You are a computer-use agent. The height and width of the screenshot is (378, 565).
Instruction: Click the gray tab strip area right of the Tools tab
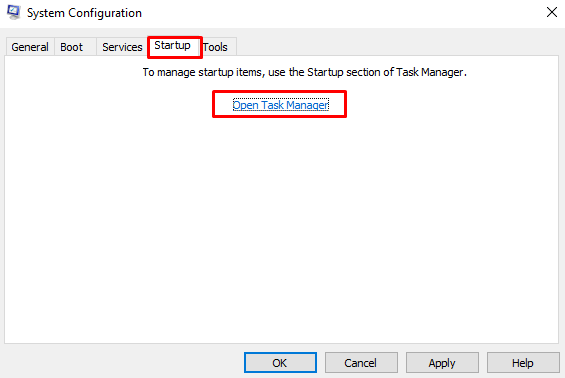396,46
